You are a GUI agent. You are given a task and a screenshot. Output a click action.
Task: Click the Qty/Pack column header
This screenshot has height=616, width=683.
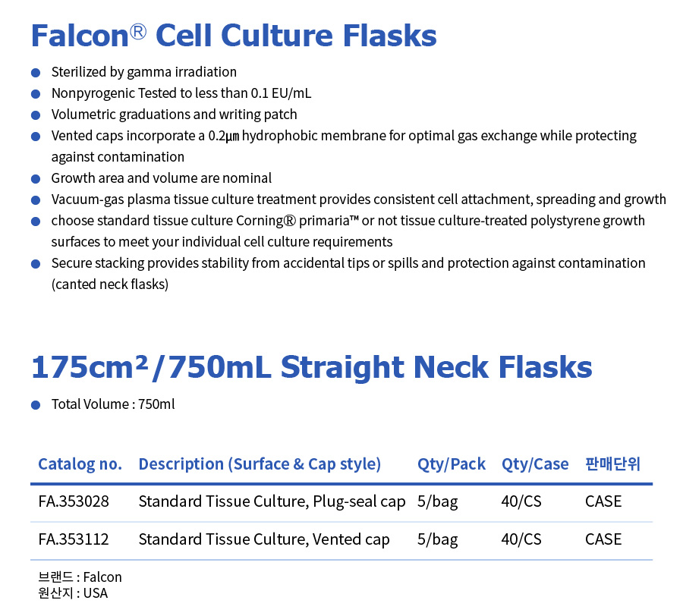[x=452, y=464]
